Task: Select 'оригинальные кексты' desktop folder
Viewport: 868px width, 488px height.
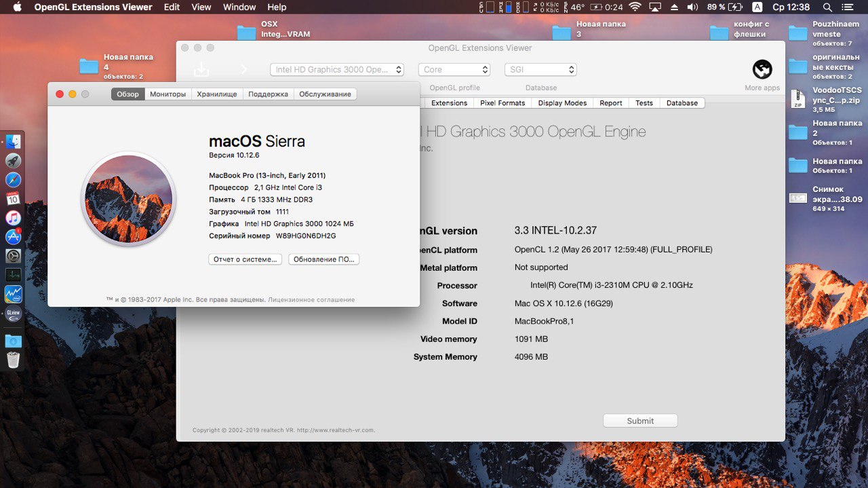Action: pyautogui.click(x=798, y=67)
